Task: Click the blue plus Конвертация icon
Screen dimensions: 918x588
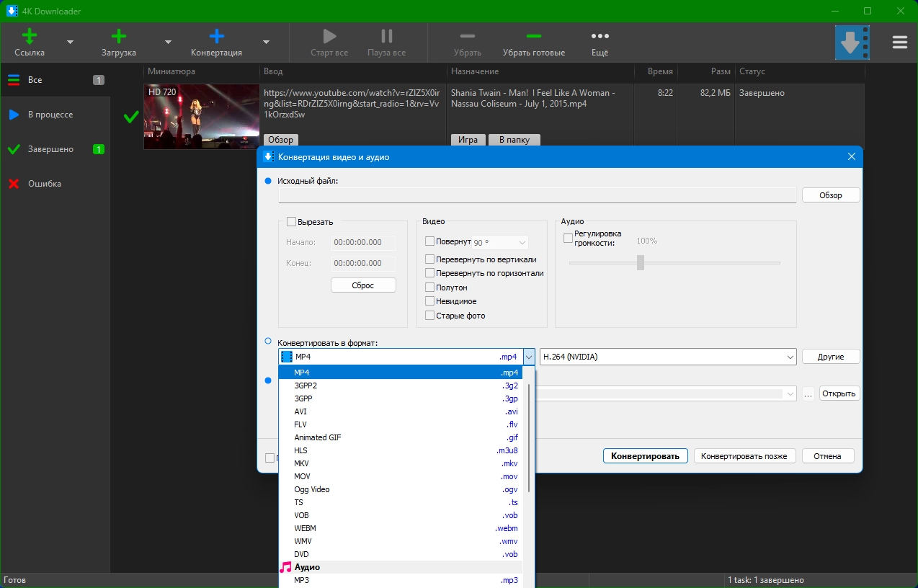Action: [216, 37]
